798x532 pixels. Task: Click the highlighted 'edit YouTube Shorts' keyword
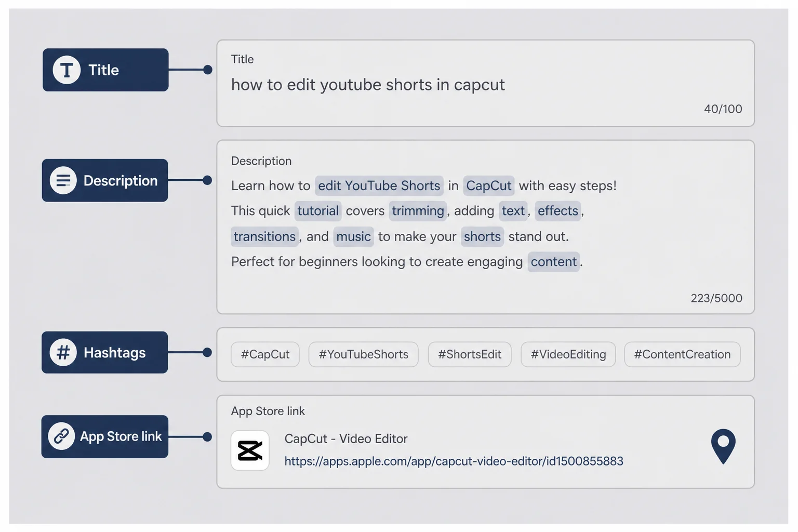[379, 185]
